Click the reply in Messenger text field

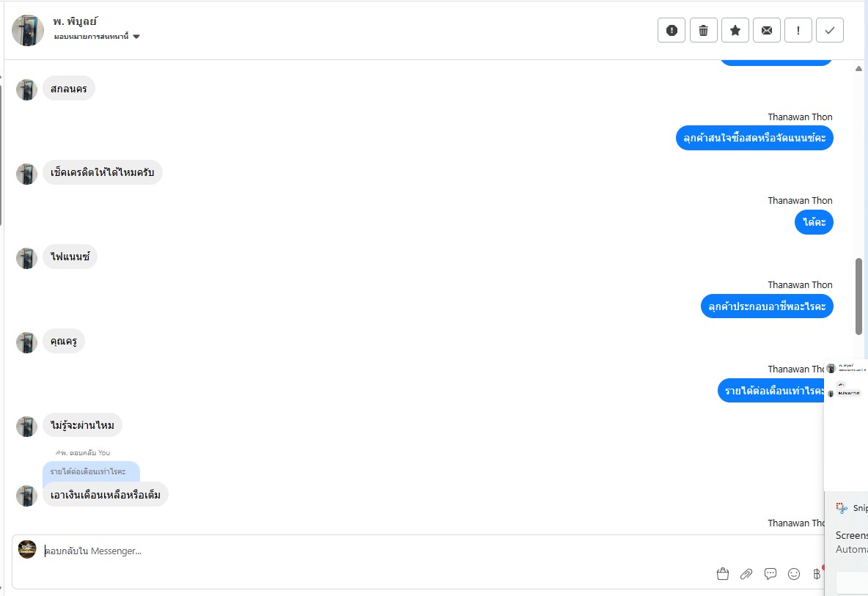367,551
